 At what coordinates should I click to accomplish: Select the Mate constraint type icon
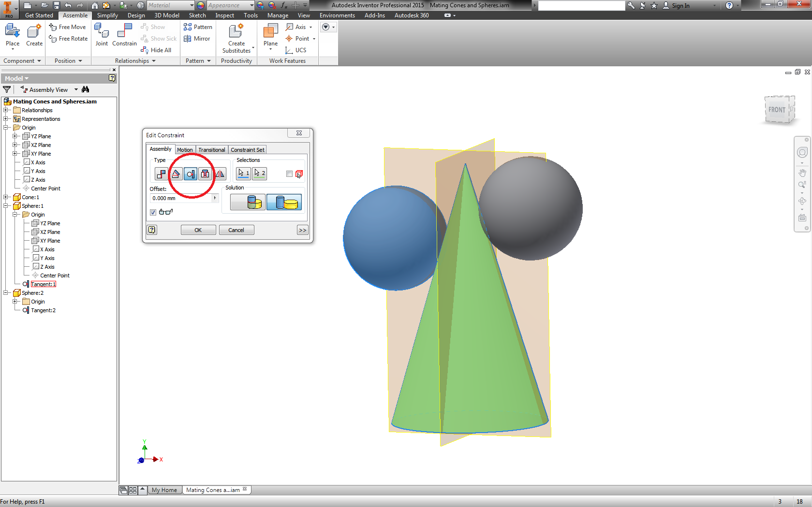click(x=161, y=174)
